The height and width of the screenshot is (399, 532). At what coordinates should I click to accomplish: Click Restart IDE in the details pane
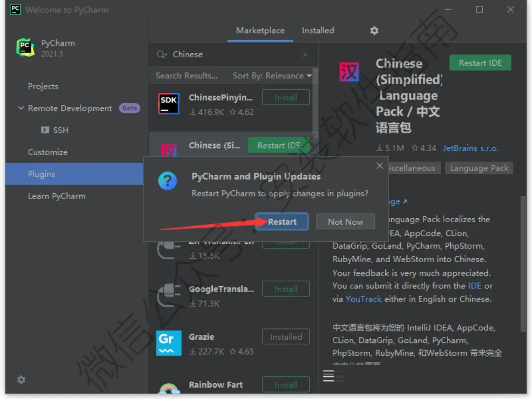[x=480, y=63]
